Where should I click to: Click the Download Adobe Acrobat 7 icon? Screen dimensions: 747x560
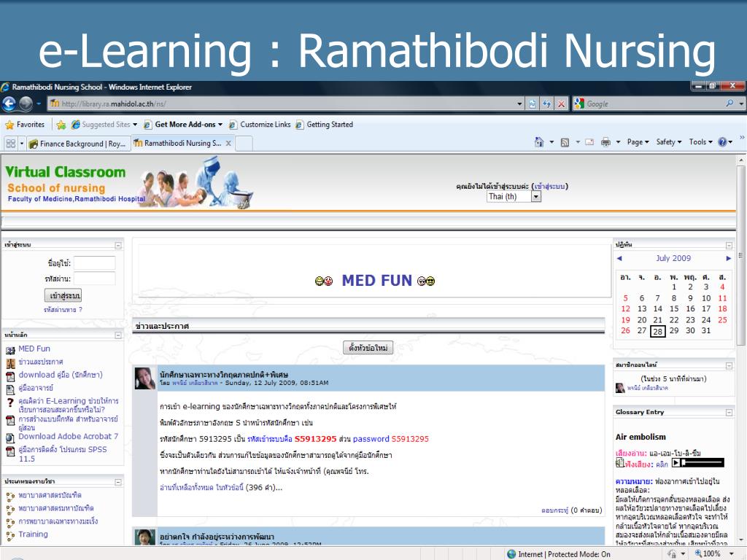[x=10, y=438]
